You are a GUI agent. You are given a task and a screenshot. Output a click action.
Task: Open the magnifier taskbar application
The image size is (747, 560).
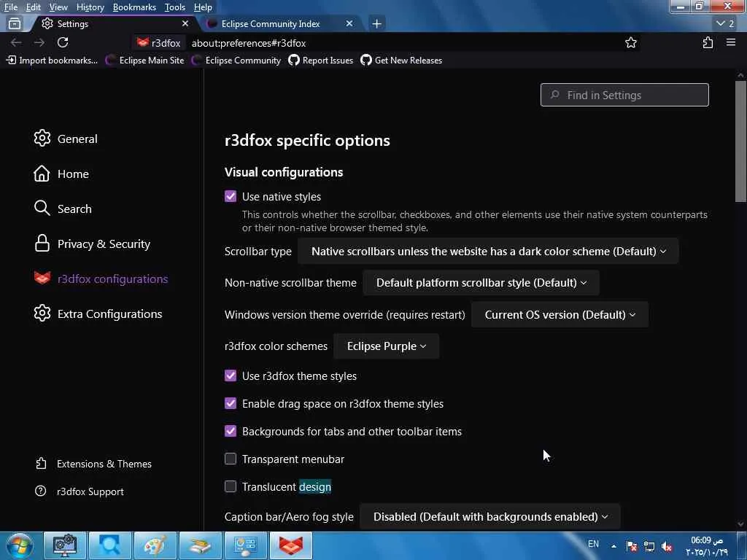click(x=109, y=545)
